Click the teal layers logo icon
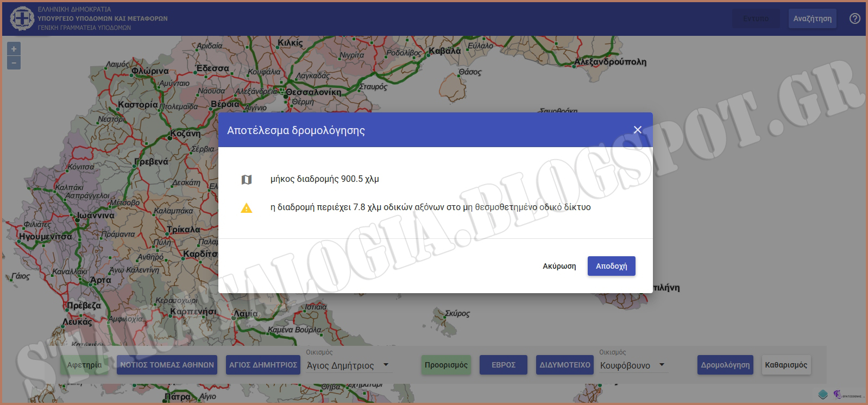Viewport: 868px width, 405px height. pyautogui.click(x=823, y=395)
